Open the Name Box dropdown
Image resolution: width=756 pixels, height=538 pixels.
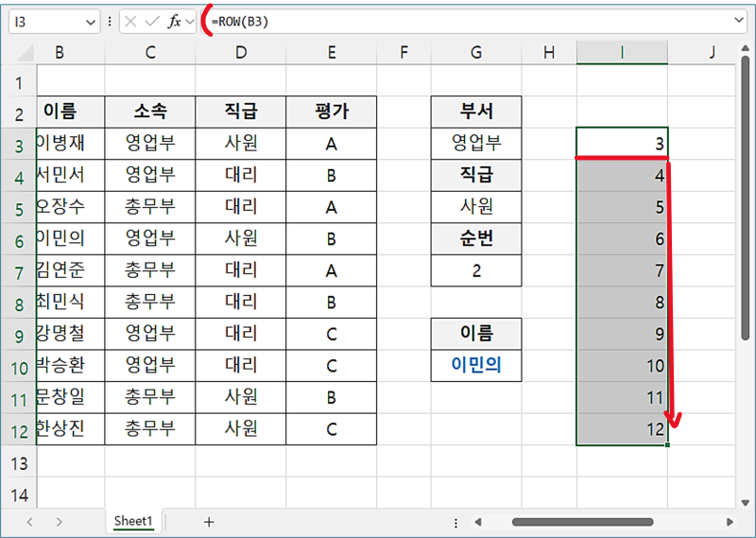[x=91, y=21]
